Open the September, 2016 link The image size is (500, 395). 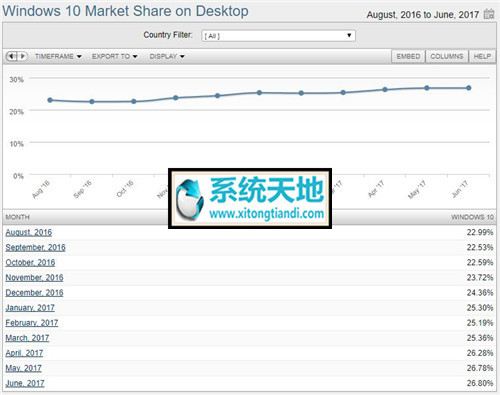pyautogui.click(x=35, y=247)
